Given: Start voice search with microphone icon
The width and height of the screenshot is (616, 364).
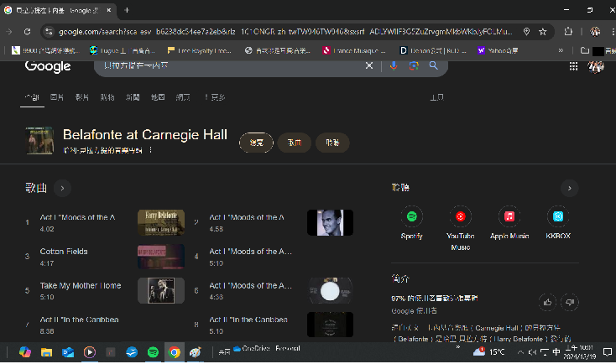Looking at the screenshot, I should pos(394,65).
